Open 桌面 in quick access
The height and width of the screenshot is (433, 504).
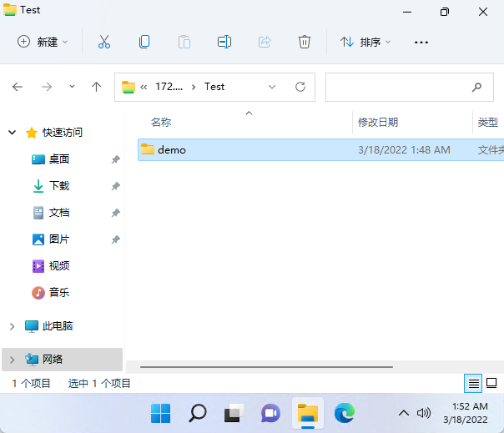58,159
